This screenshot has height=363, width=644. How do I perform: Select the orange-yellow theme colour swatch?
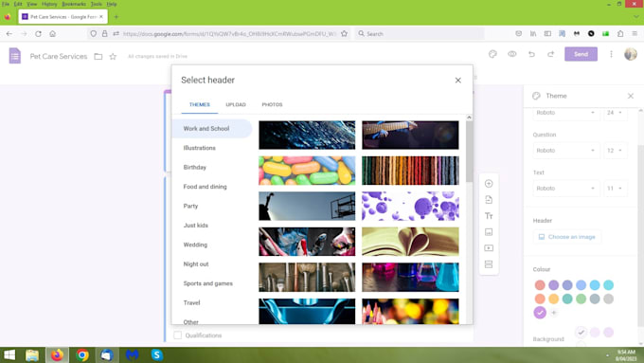[x=554, y=299]
